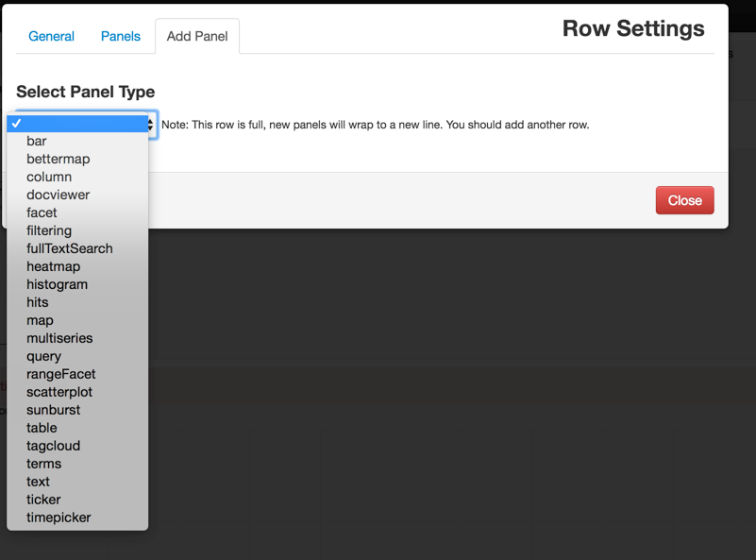Choose bettermap from the dropdown list

click(77, 160)
